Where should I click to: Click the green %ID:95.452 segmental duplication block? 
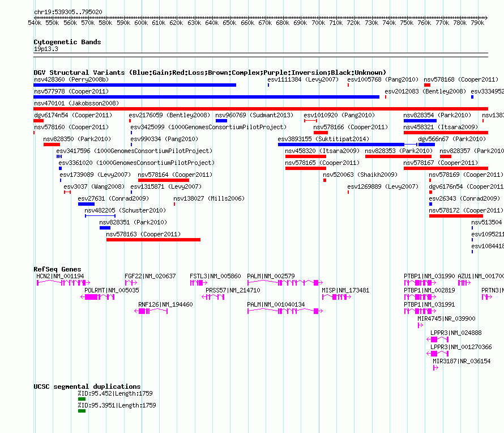[x=82, y=399]
